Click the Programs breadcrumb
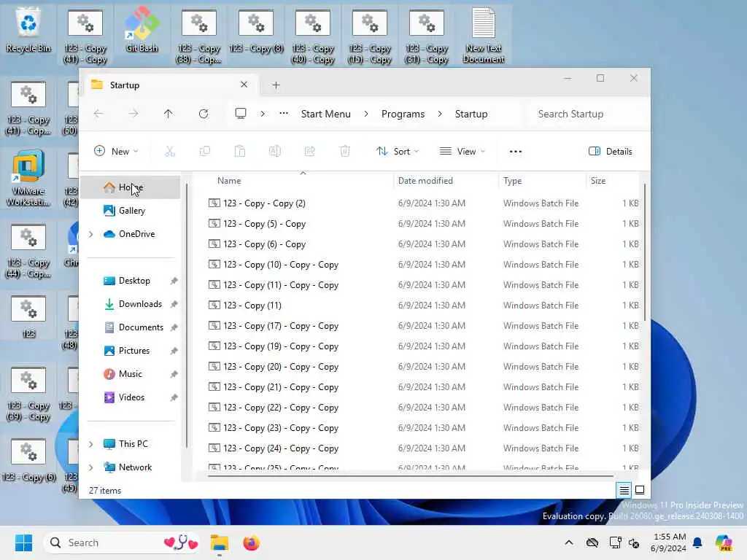747x560 pixels. tap(403, 114)
